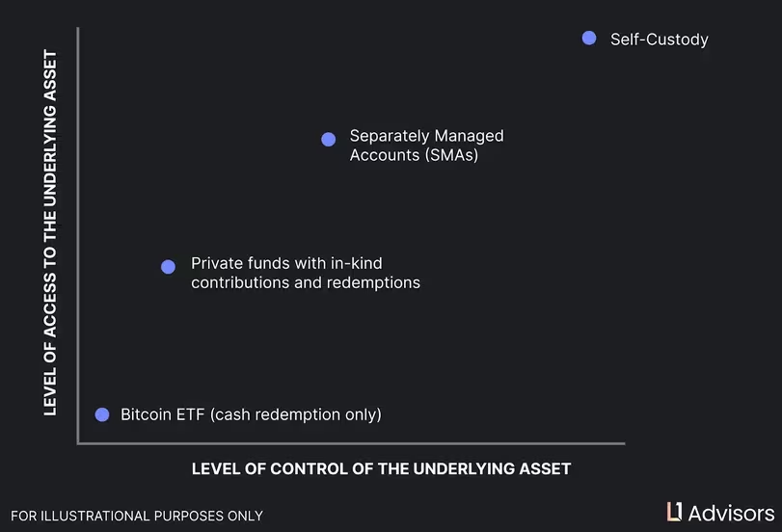The width and height of the screenshot is (782, 532).
Task: Click the Self-Custody label text
Action: (x=659, y=40)
